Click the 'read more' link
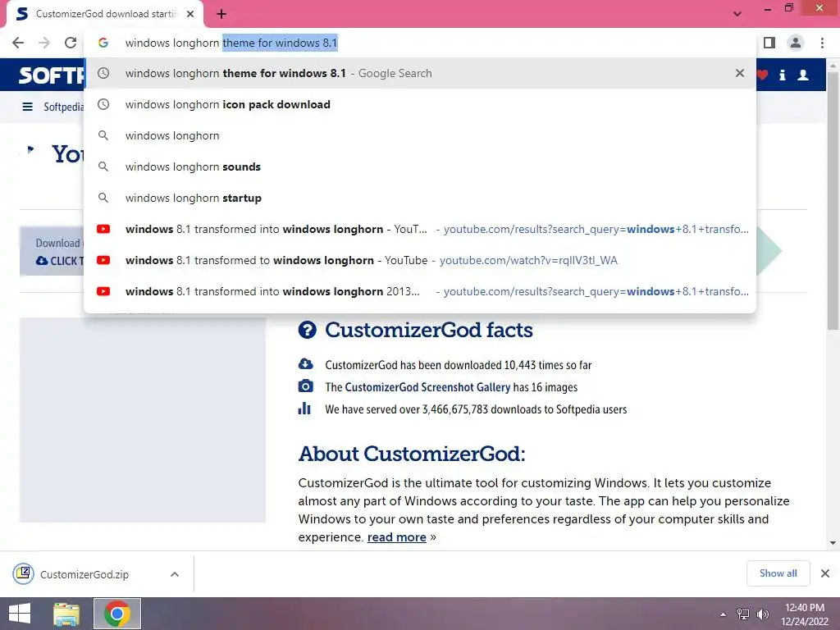 tap(396, 537)
